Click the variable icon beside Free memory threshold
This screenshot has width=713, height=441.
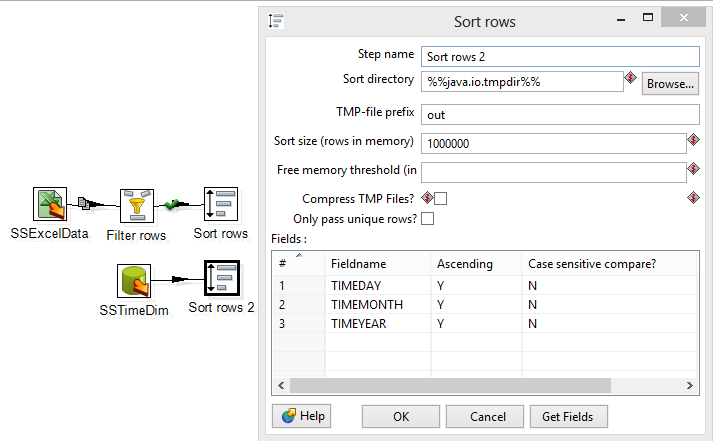pos(693,169)
